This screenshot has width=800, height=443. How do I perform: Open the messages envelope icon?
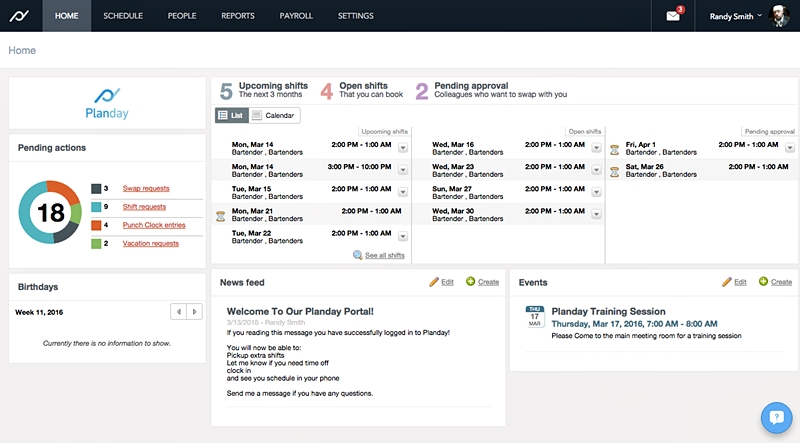point(673,16)
